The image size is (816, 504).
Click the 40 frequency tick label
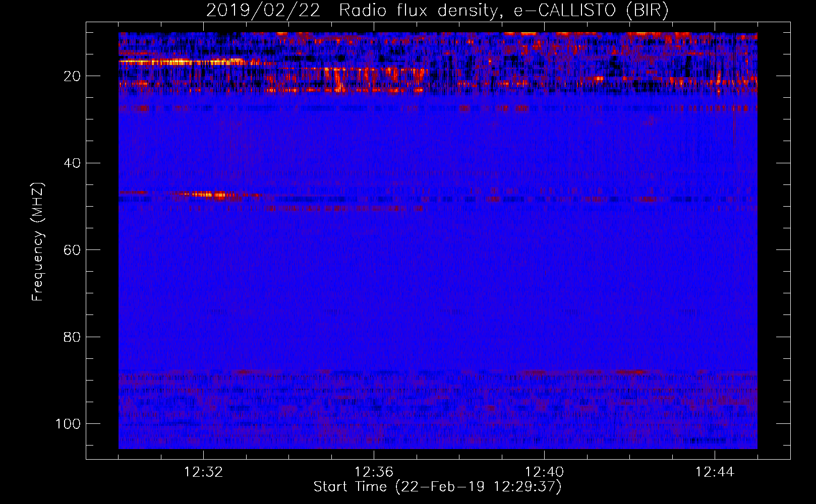pos(73,163)
